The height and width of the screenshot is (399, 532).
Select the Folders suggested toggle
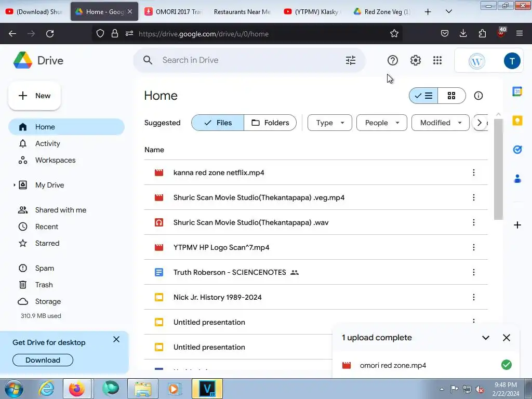(x=270, y=123)
